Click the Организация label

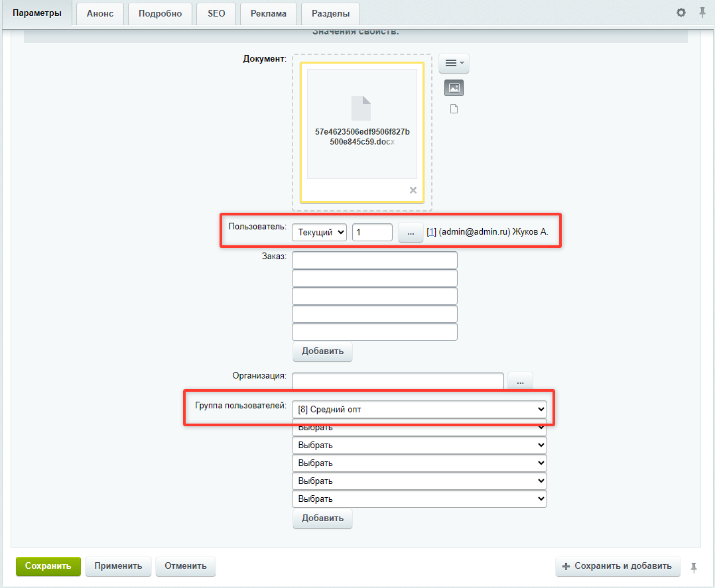coord(259,376)
